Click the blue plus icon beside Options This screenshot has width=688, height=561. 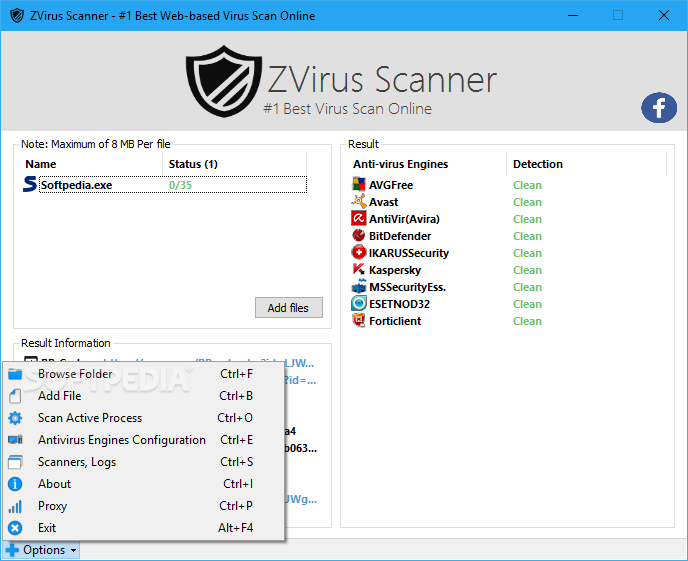pos(12,550)
